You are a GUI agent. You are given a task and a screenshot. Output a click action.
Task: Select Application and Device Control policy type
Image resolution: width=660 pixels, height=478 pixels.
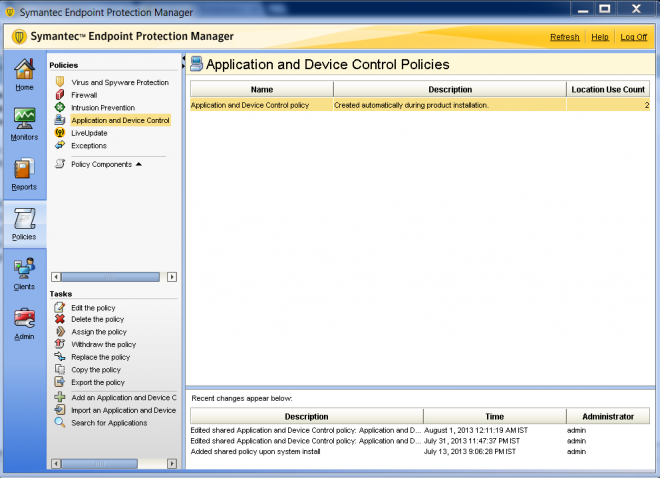[x=120, y=120]
